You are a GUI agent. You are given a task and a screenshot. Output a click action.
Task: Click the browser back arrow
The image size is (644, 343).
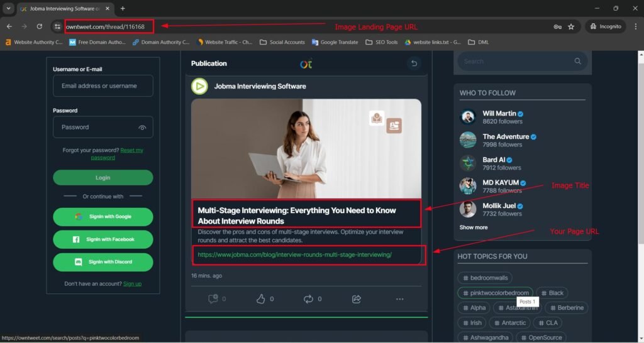point(9,26)
